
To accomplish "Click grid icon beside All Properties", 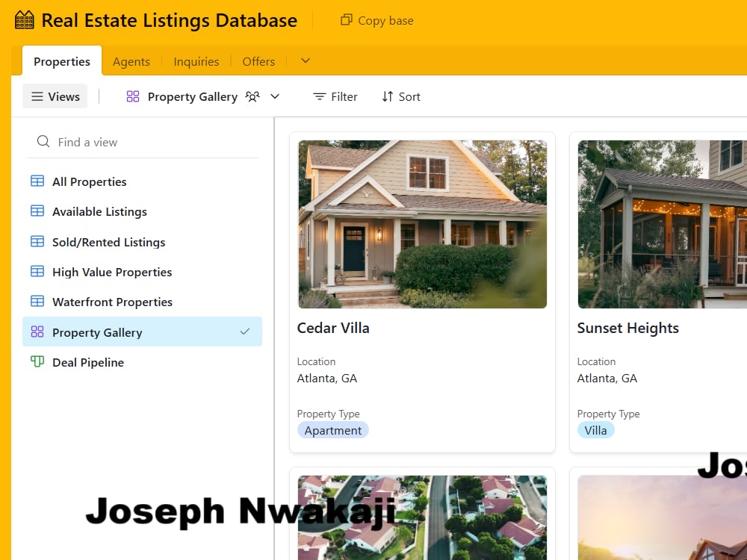I will click(x=37, y=181).
